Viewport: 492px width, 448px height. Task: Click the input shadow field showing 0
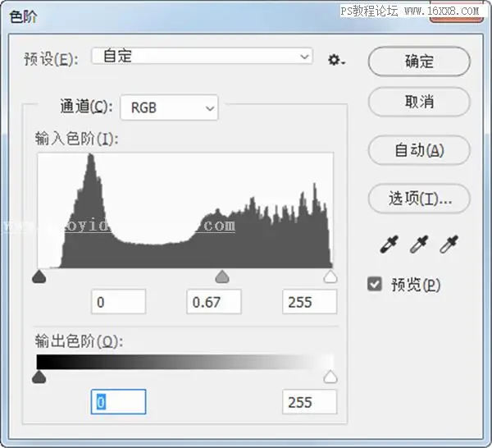pos(118,302)
